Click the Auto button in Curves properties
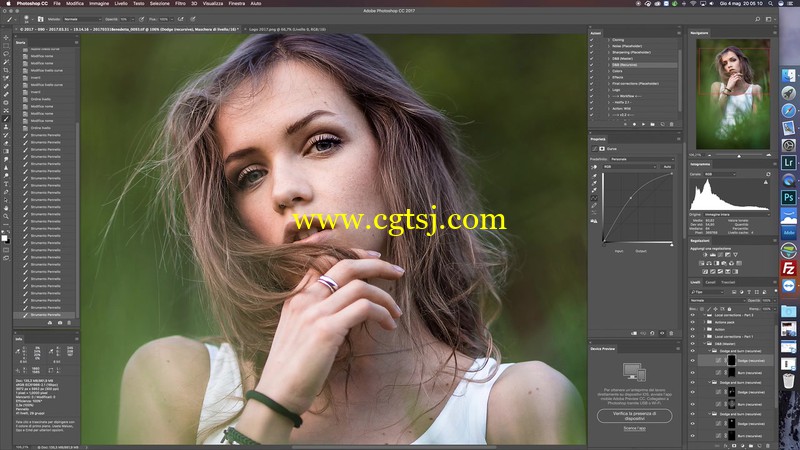800x450 pixels. [667, 167]
